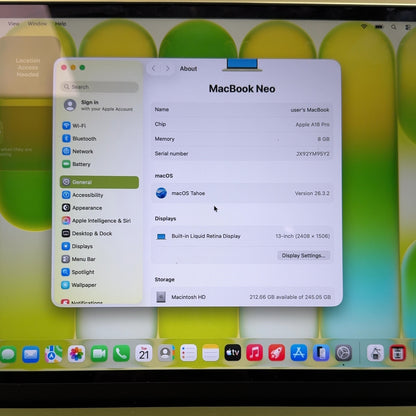Open Photos app in the Dock
Viewport: 416px width, 416px height.
(76, 353)
